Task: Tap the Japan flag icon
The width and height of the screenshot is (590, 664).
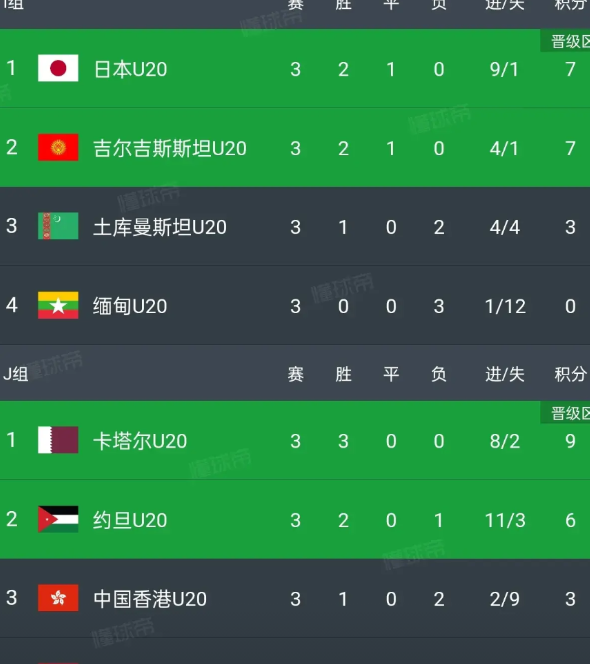Action: click(x=58, y=68)
